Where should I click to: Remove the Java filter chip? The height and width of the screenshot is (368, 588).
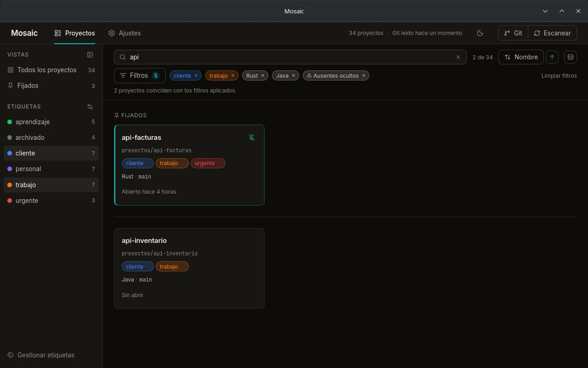294,75
